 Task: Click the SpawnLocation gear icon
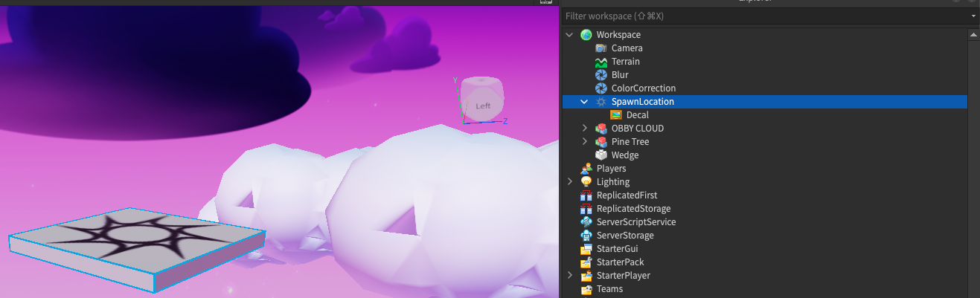click(x=601, y=102)
